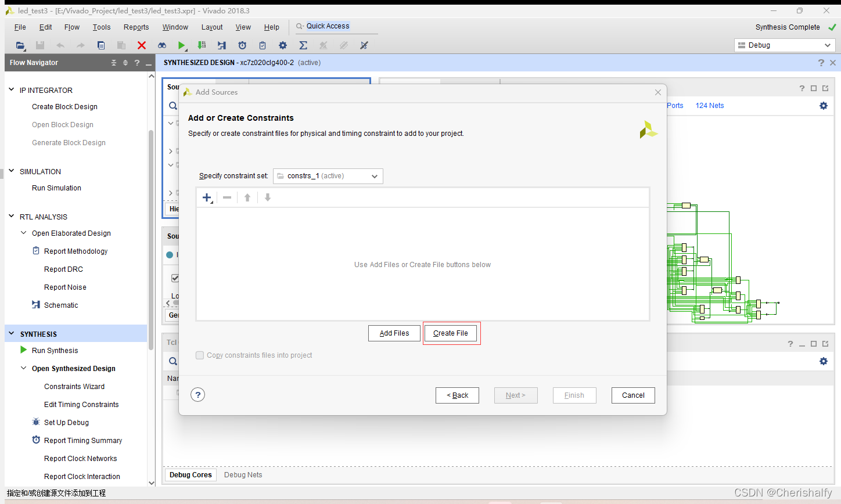Screen dimensions: 841x504
Task: Click the binoculars find icon
Action: [x=162, y=45]
